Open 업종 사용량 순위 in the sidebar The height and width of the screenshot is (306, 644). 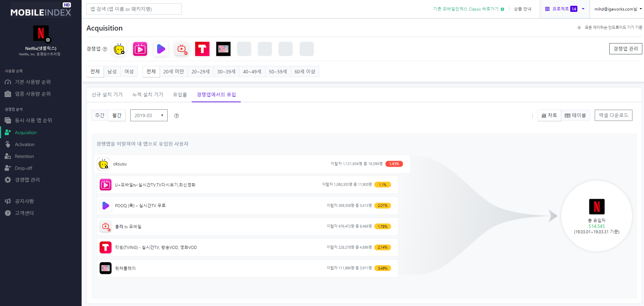[33, 94]
